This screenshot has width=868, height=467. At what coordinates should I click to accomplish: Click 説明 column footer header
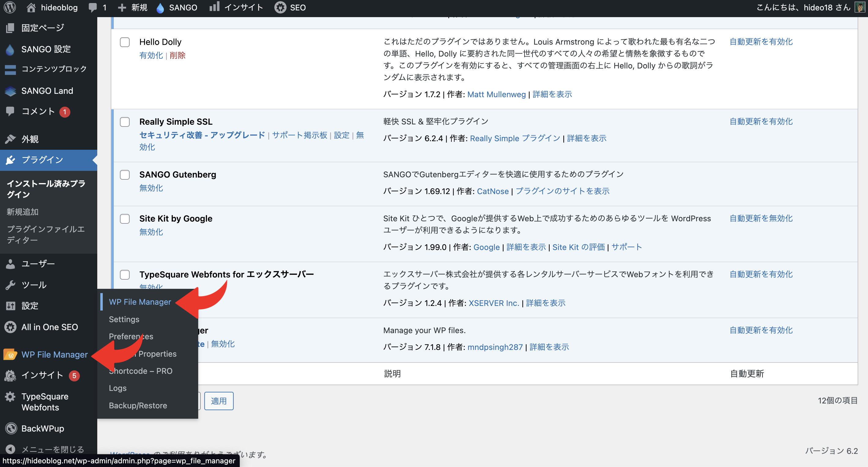pyautogui.click(x=392, y=374)
